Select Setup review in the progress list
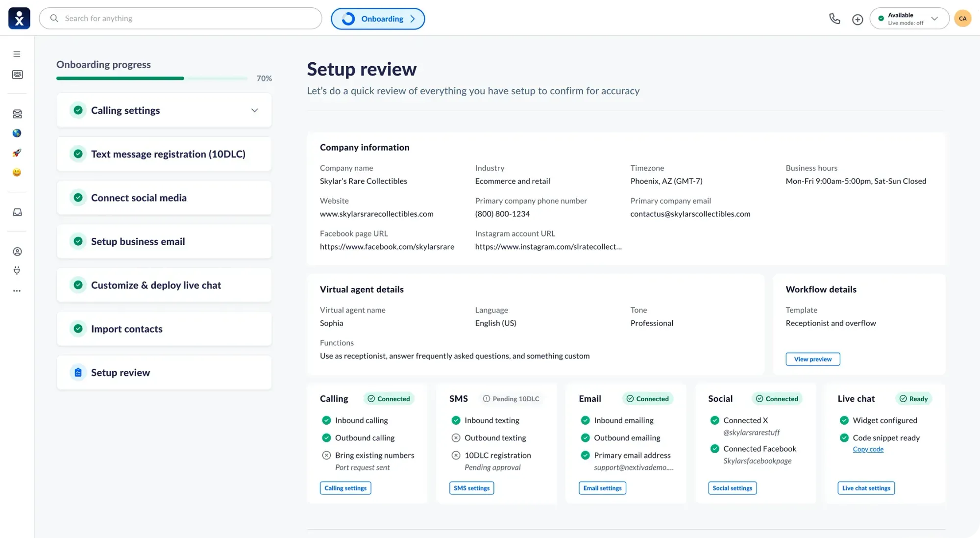The image size is (980, 538). tap(120, 372)
